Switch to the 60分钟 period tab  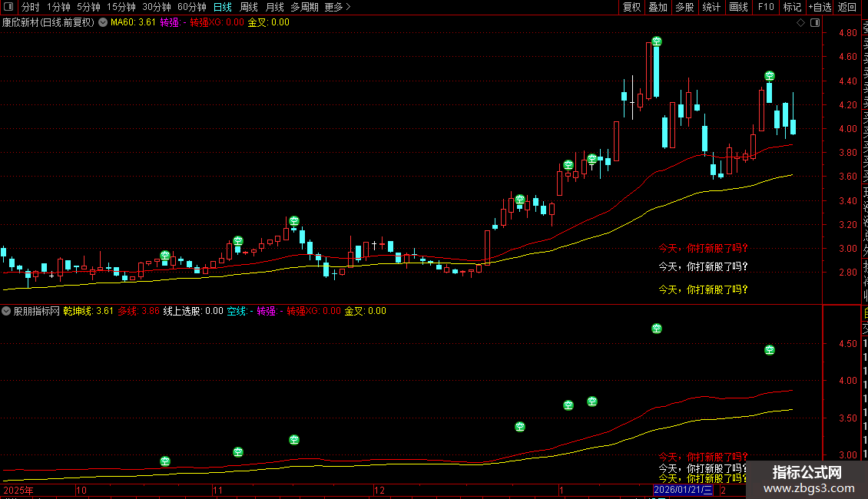pos(192,7)
